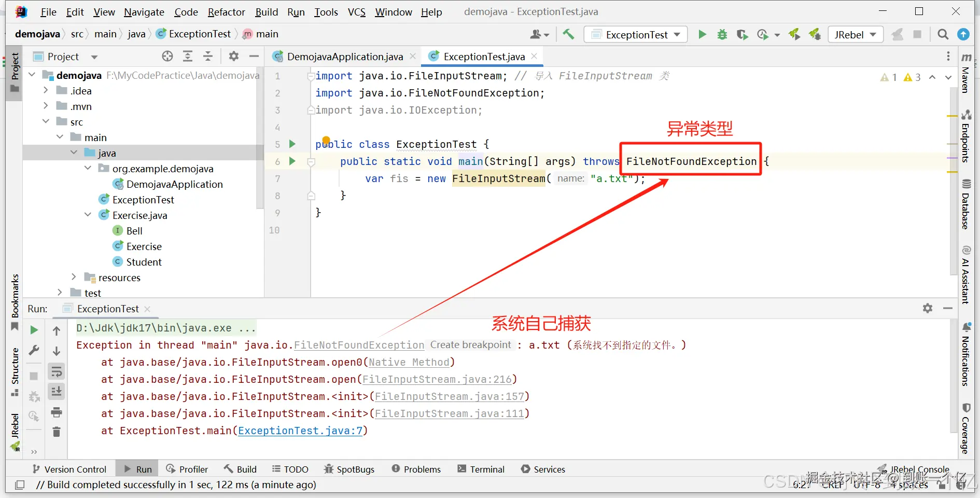Screen dimensions: 980x498
Task: Run ExceptionTest with Coverage
Action: coord(742,34)
